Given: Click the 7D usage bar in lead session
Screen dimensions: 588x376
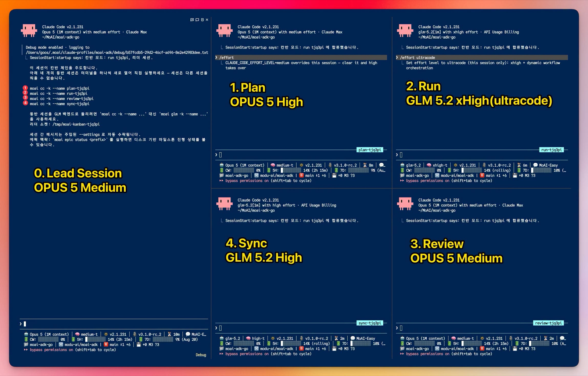Looking at the screenshot, I should coord(163,340).
